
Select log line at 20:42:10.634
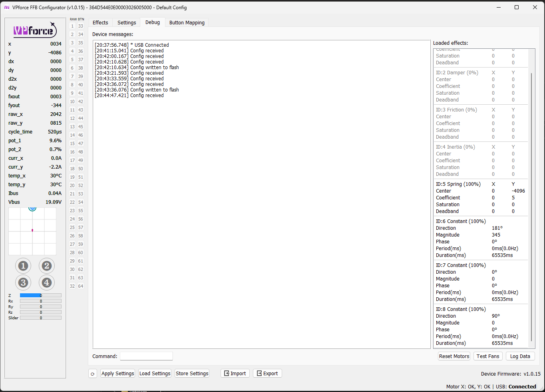(137, 68)
